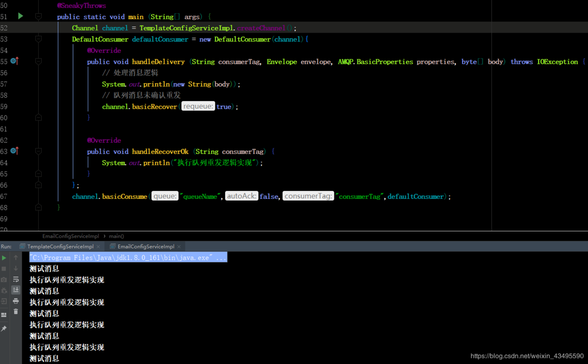Toggle the pin tab icon in Run panel
588x364 pixels.
[4, 329]
